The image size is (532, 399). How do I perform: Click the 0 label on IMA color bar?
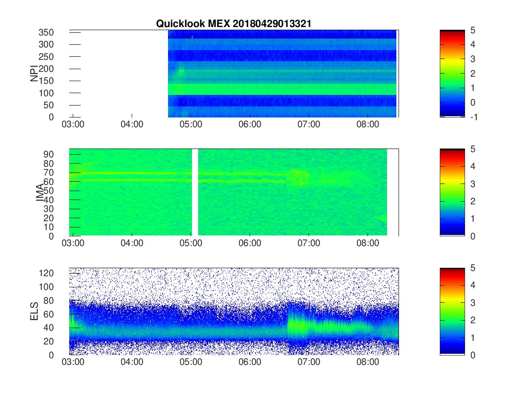473,236
